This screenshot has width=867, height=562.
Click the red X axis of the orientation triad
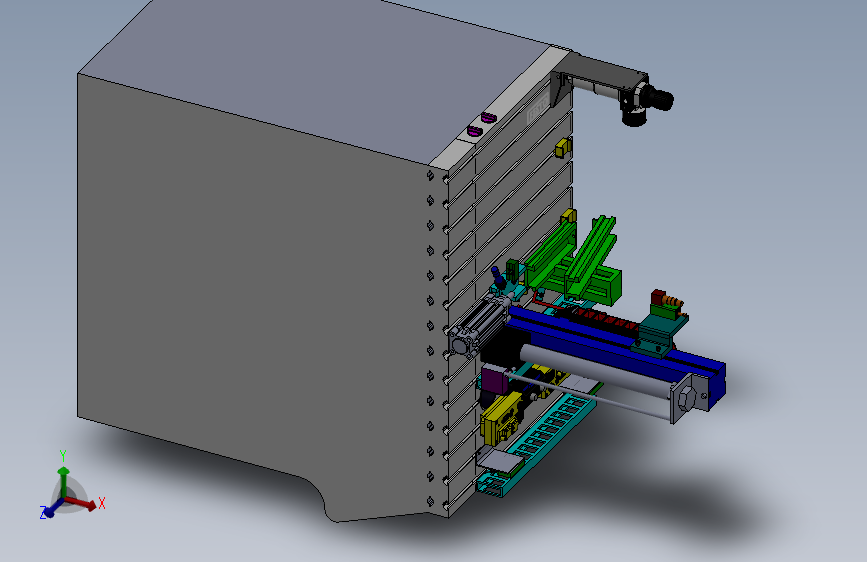(x=82, y=502)
